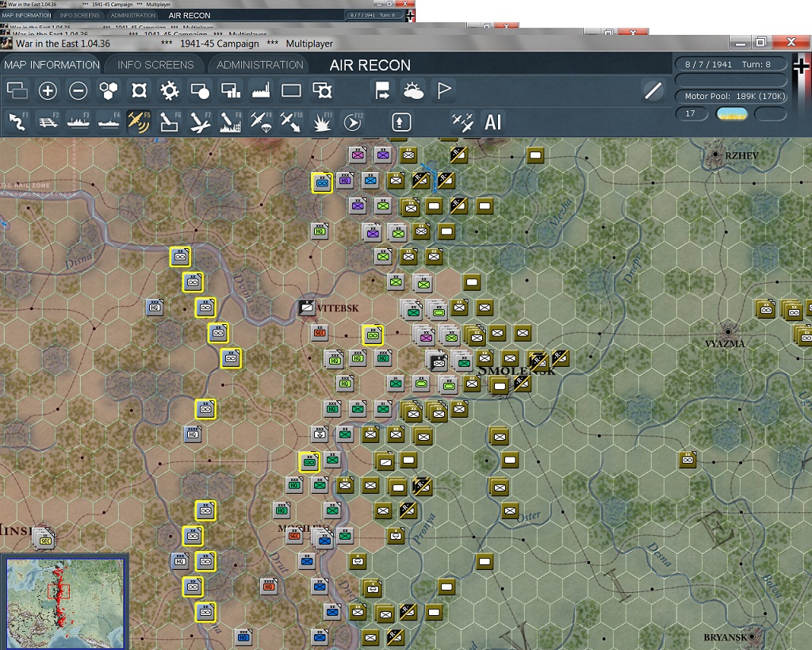Select lone Soviet unit north of Desna river

(x=688, y=459)
